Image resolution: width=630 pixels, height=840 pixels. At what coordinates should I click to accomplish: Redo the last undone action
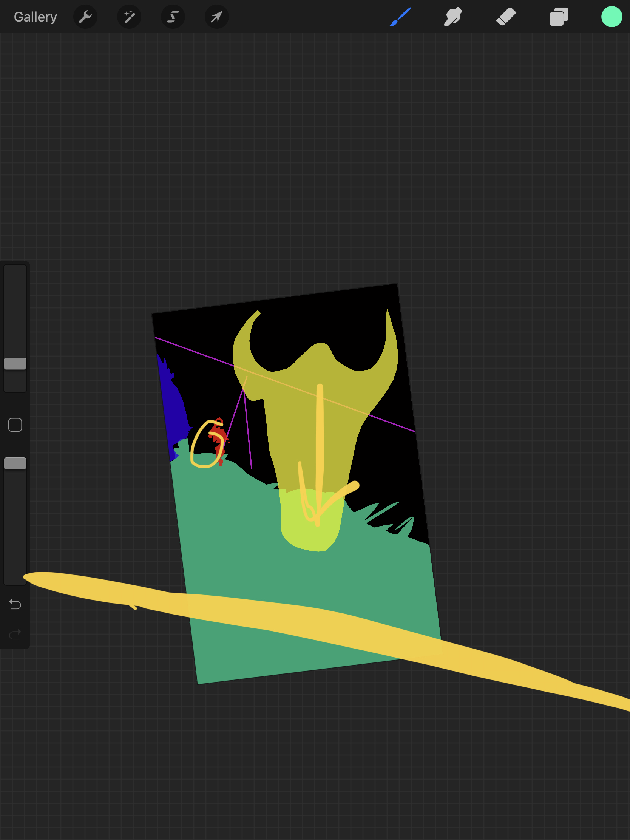15,634
